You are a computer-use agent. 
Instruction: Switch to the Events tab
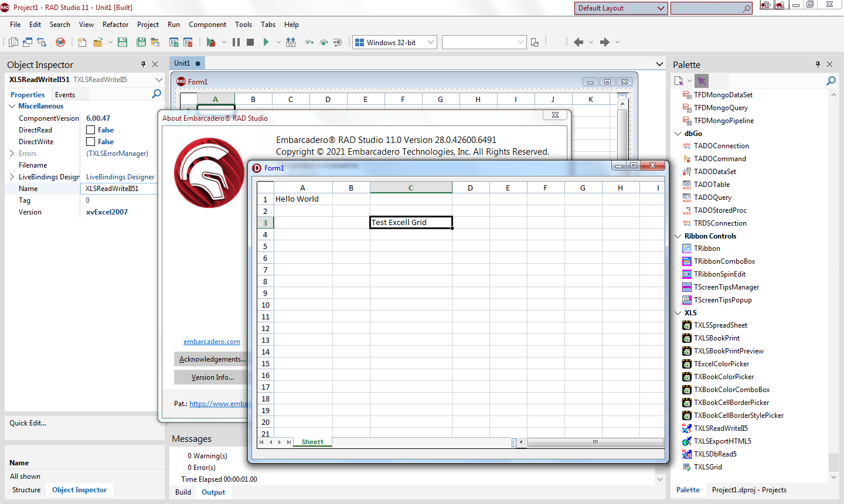pyautogui.click(x=65, y=95)
